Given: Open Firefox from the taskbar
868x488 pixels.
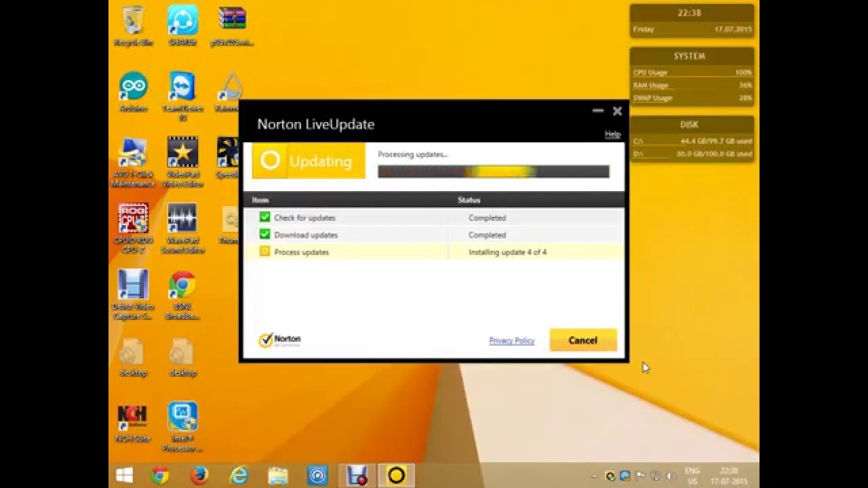Looking at the screenshot, I should click(x=199, y=475).
